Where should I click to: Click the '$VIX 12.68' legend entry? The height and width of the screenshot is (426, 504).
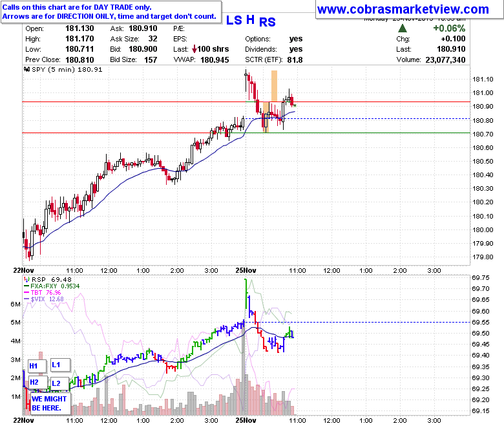coord(47,299)
